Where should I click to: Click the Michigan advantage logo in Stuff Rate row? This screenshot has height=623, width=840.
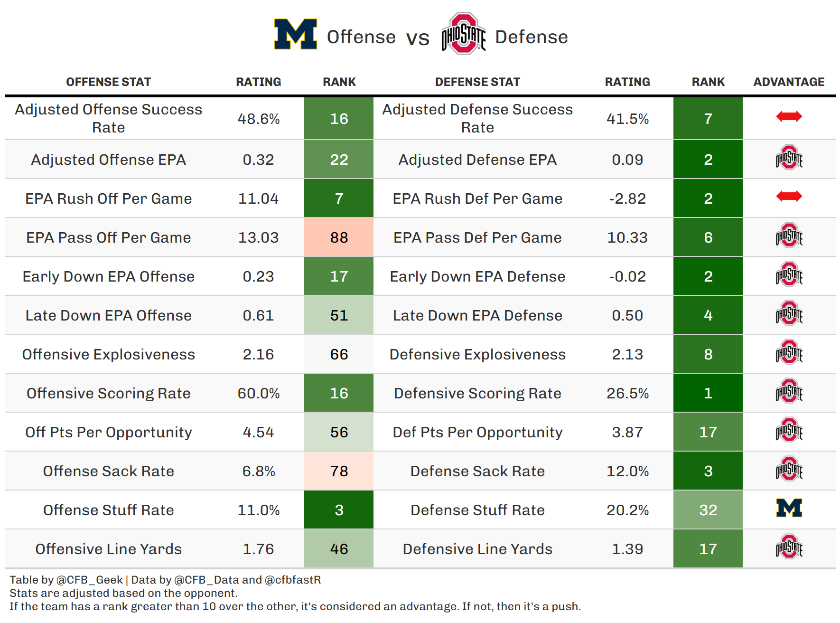(x=789, y=508)
